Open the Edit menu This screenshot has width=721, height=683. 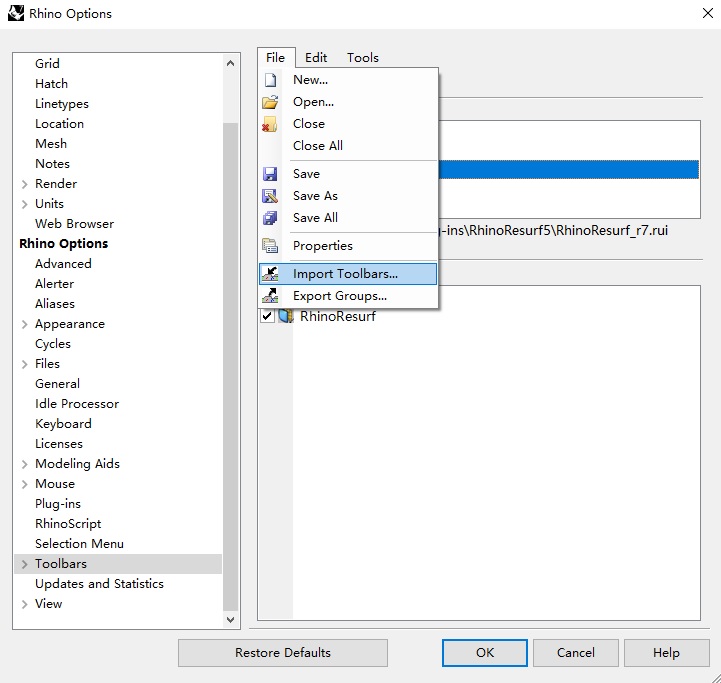click(x=316, y=57)
